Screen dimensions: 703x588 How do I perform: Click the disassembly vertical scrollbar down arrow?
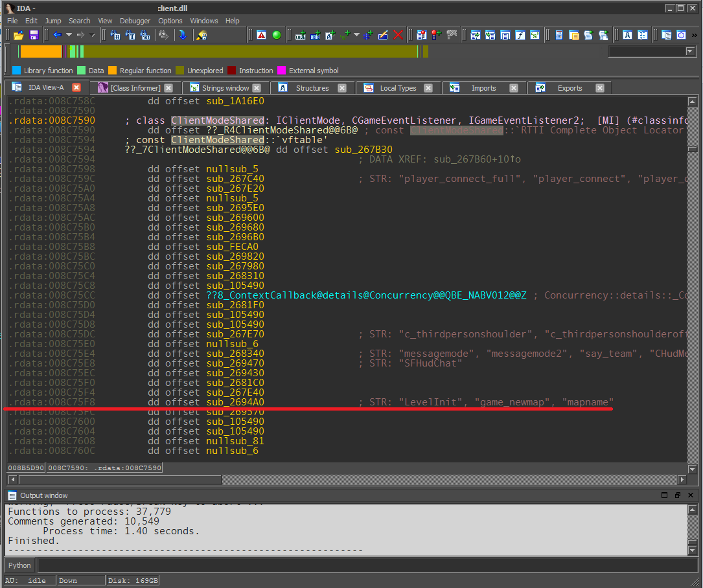coord(692,469)
